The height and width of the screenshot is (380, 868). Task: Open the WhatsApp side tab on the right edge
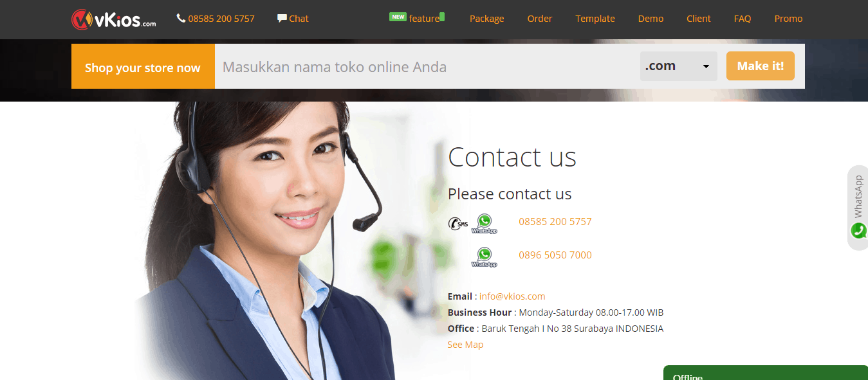(x=858, y=208)
